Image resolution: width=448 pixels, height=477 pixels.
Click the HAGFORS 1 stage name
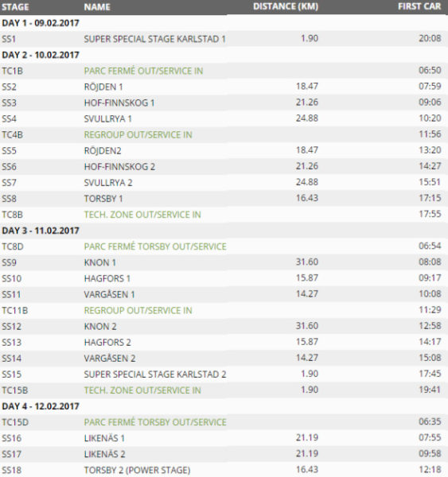(107, 278)
